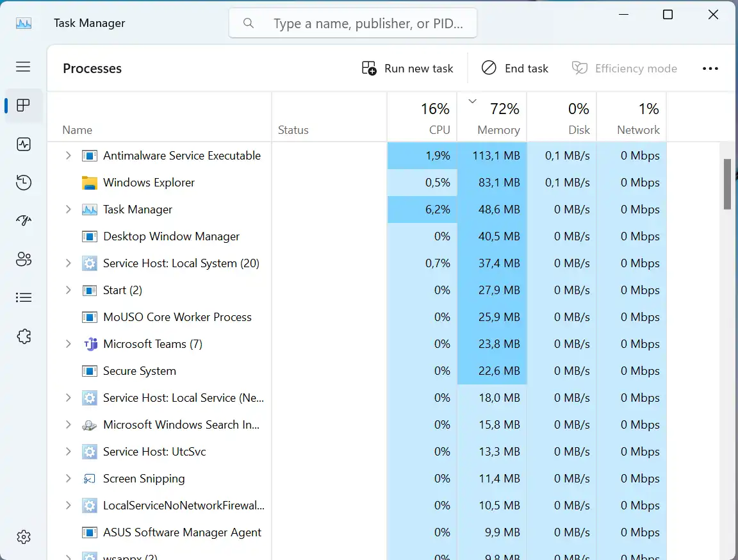738x560 pixels.
Task: Click the Service Host: Local Service icon
Action: tap(90, 398)
